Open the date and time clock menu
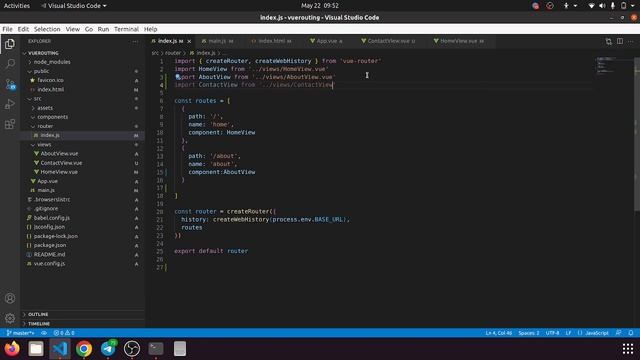Screen dimensions: 640x360 tap(320, 6)
